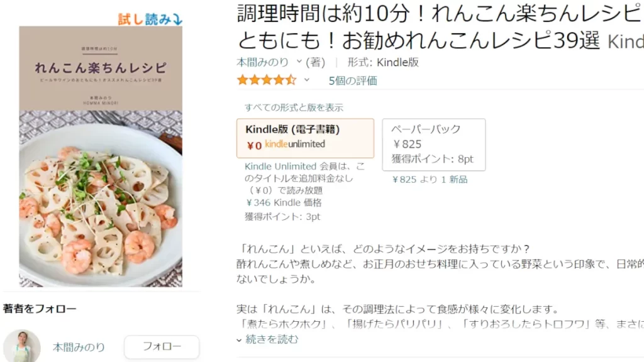Click the half-filled fifth star in the rating
The width and height of the screenshot is (644, 362).
click(x=291, y=80)
